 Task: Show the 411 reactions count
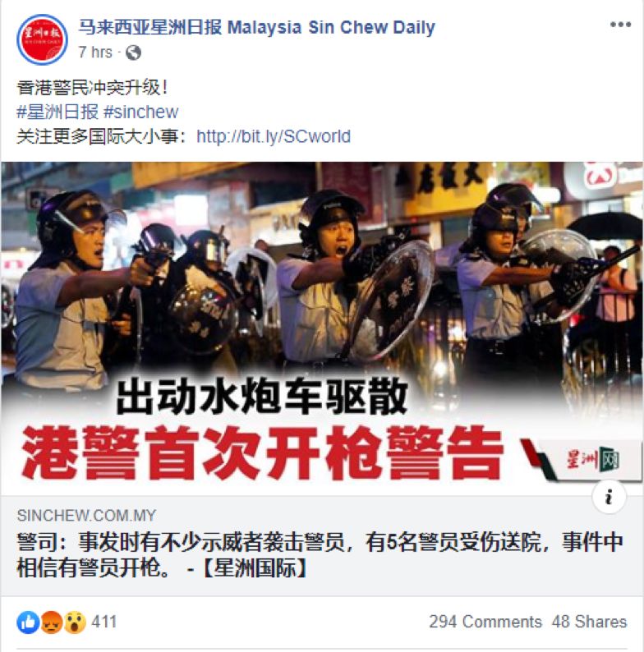click(104, 622)
